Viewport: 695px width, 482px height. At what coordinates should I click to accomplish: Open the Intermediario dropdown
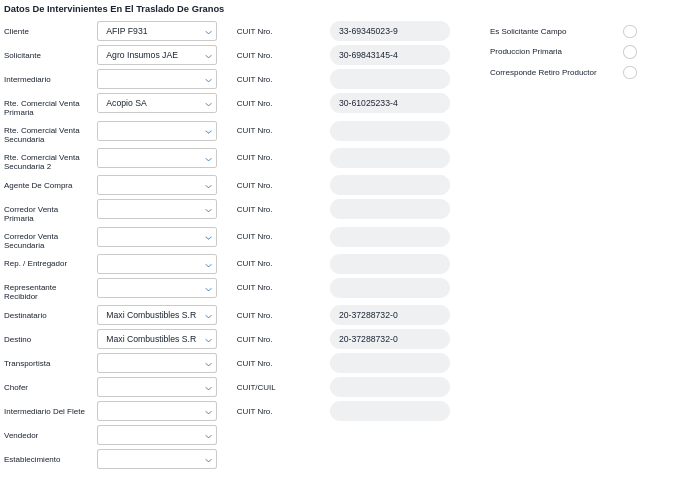pos(157,79)
